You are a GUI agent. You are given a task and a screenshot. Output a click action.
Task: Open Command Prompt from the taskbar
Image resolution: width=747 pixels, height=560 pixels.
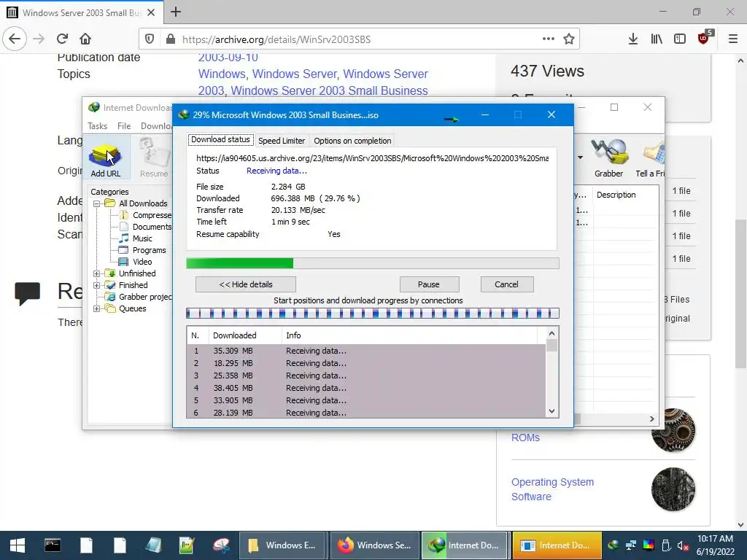tap(53, 545)
